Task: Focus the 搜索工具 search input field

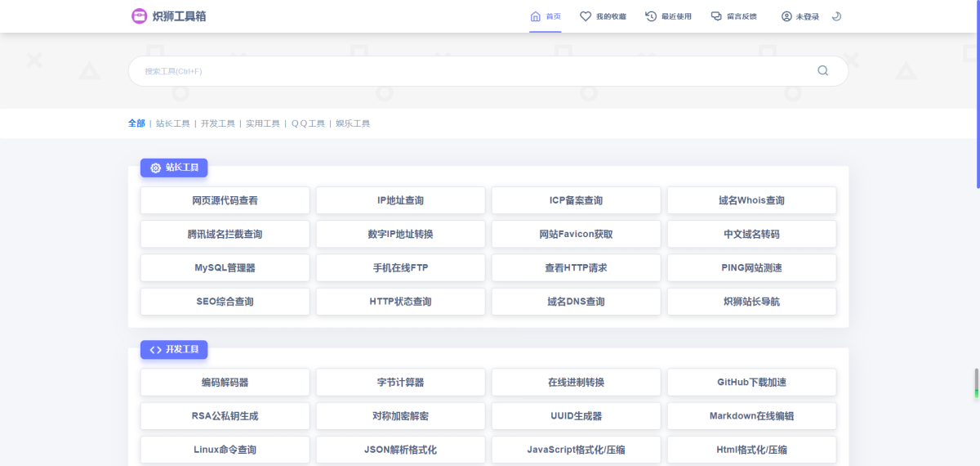Action: (x=474, y=71)
